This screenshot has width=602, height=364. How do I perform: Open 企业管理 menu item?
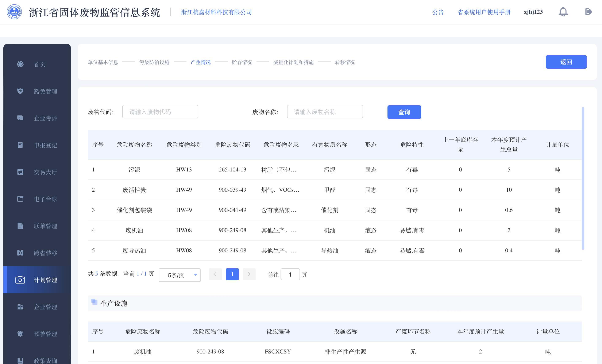coord(45,307)
